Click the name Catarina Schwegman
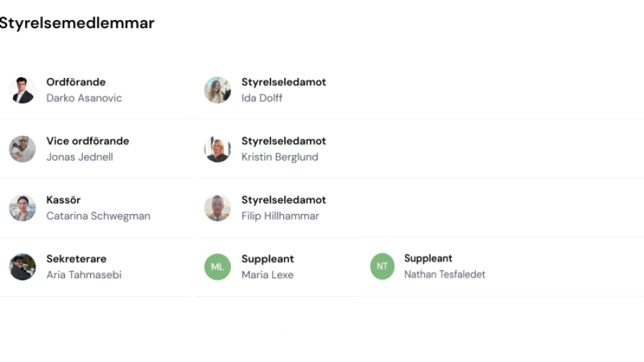This screenshot has width=644, height=362. click(98, 216)
